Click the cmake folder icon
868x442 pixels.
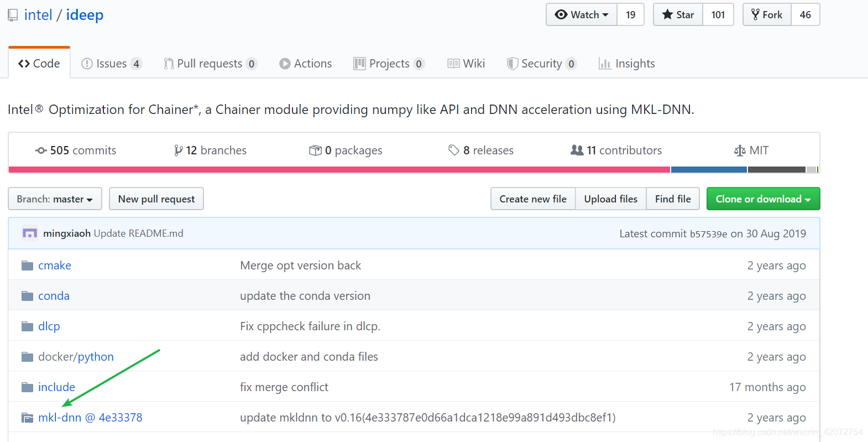coord(28,266)
